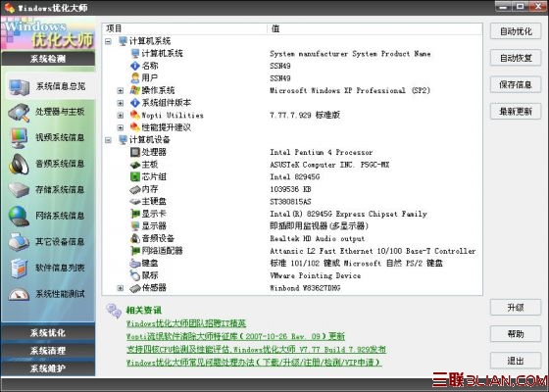The width and height of the screenshot is (549, 392).
Task: Select the Winbond W83627DHG sensor value
Action: tap(305, 288)
